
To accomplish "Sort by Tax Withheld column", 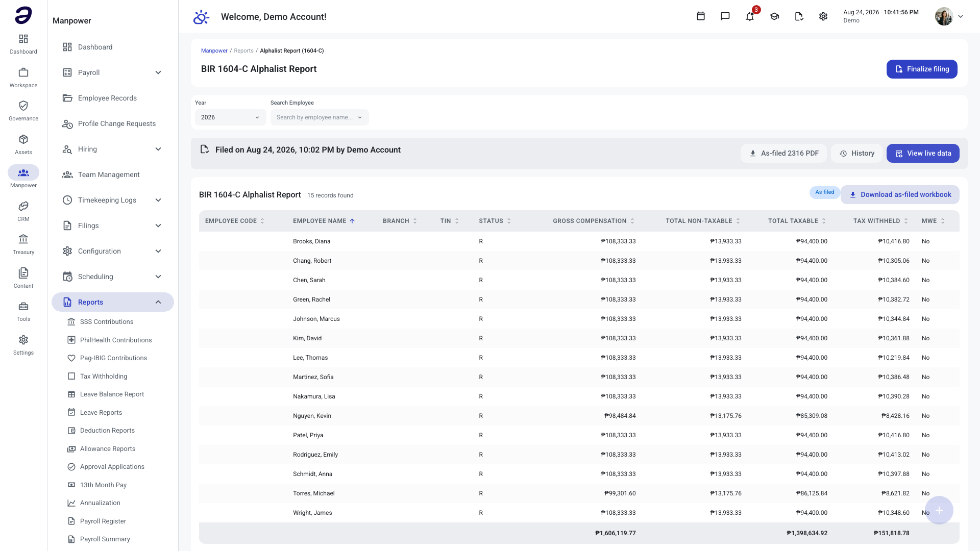I will click(880, 221).
